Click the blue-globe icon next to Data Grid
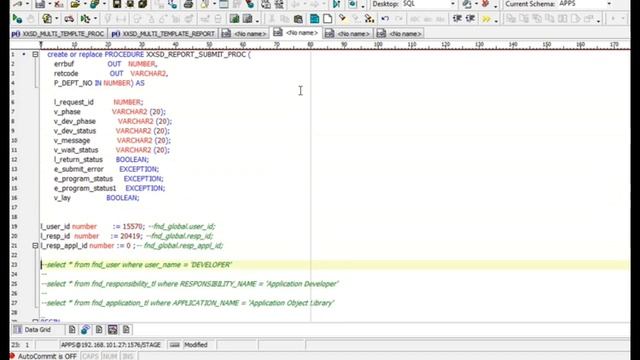 tap(85, 329)
